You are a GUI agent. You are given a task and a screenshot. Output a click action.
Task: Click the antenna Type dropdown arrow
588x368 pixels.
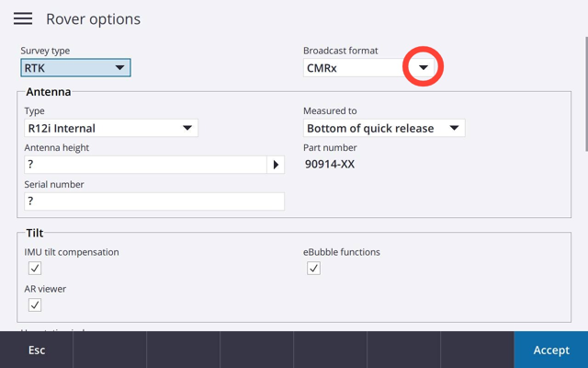(187, 128)
